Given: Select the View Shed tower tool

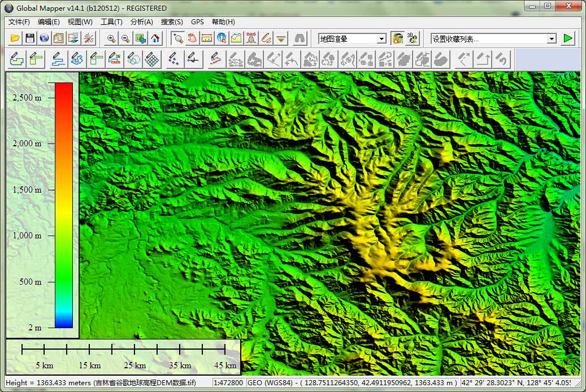Looking at the screenshot, I should (x=251, y=38).
